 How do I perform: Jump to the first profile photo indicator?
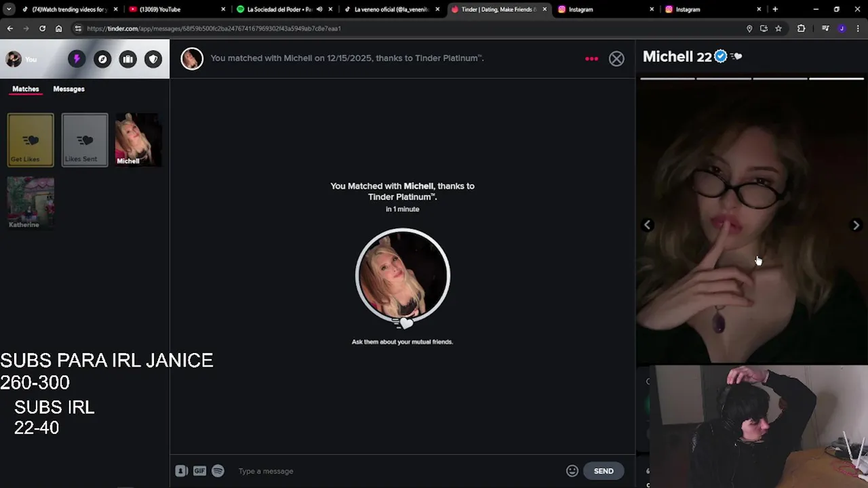[667, 79]
